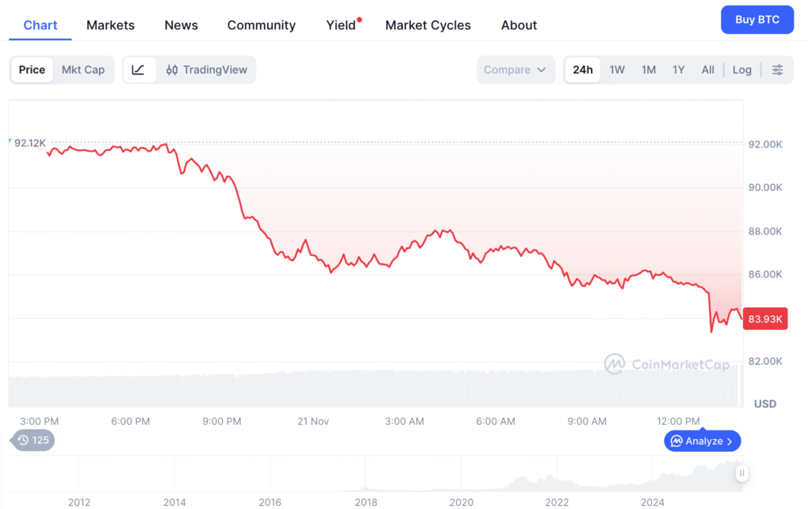Switch to TradingView candlestick chart
This screenshot has width=812, height=509.
point(207,70)
